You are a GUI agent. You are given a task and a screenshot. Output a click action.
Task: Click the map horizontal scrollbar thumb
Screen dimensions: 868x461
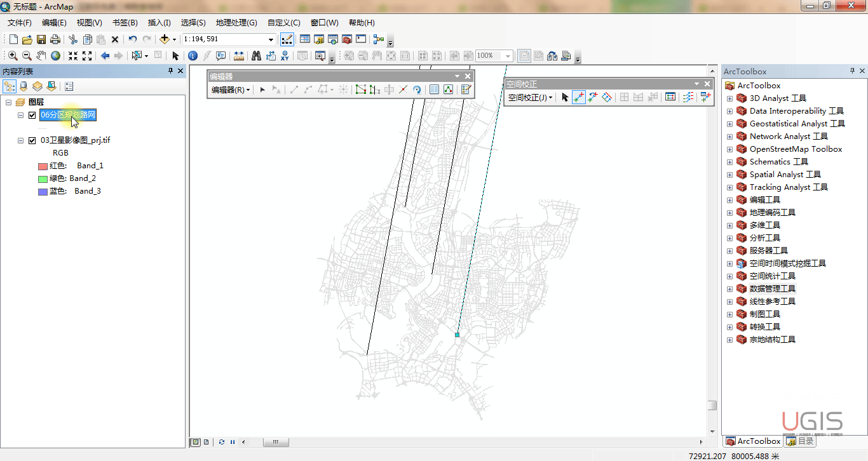click(x=276, y=442)
